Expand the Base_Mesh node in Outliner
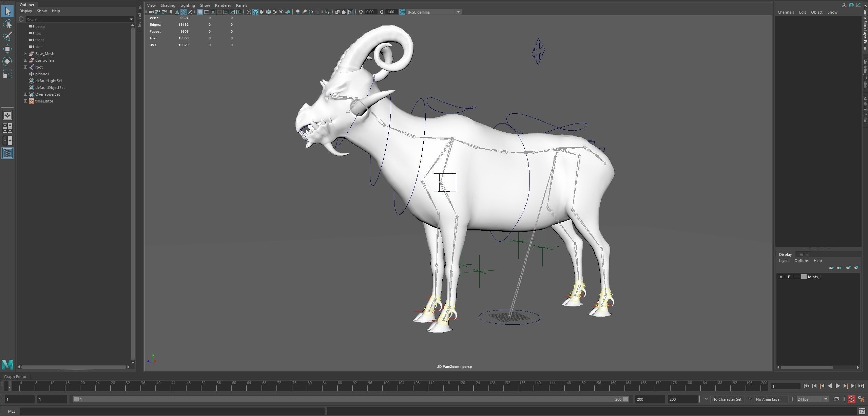Screen dimensions: 868x416 point(25,54)
